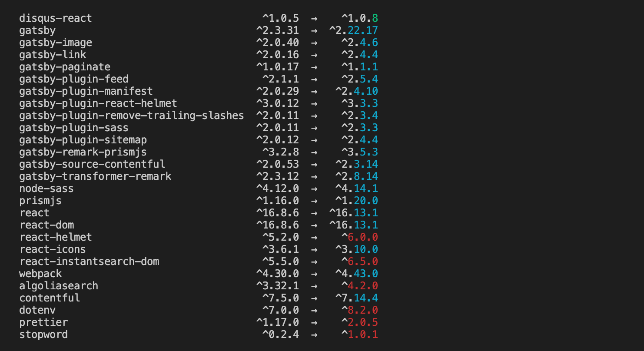Viewport: 644px width, 351px height.
Task: Click the new version ^3.3.3 for gatsby-plugin-react-helmet
Action: pyautogui.click(x=360, y=103)
